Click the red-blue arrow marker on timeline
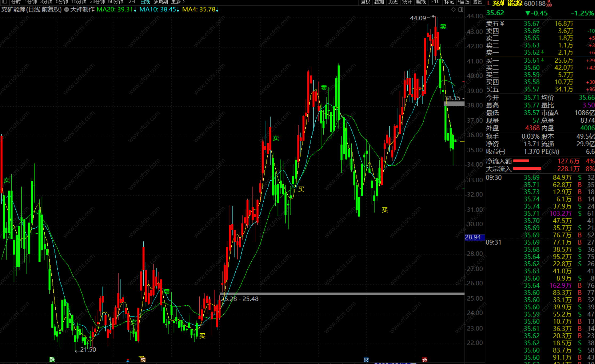 click(128, 360)
